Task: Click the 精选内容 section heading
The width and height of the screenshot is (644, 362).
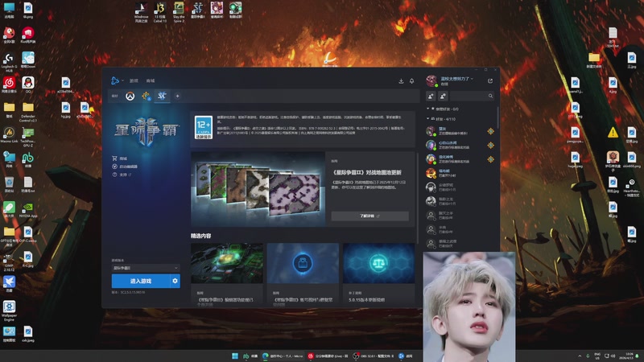Action: click(200, 236)
